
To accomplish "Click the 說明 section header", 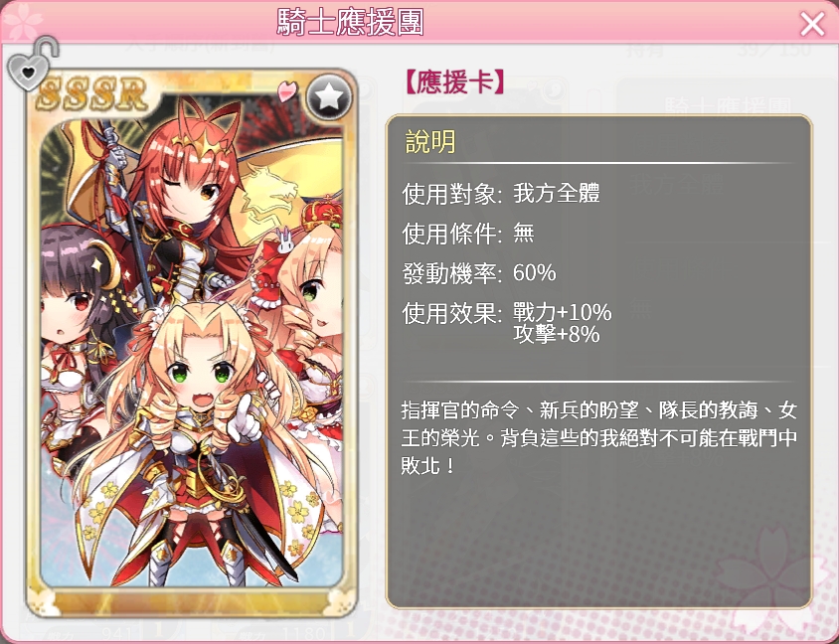I will pos(430,141).
